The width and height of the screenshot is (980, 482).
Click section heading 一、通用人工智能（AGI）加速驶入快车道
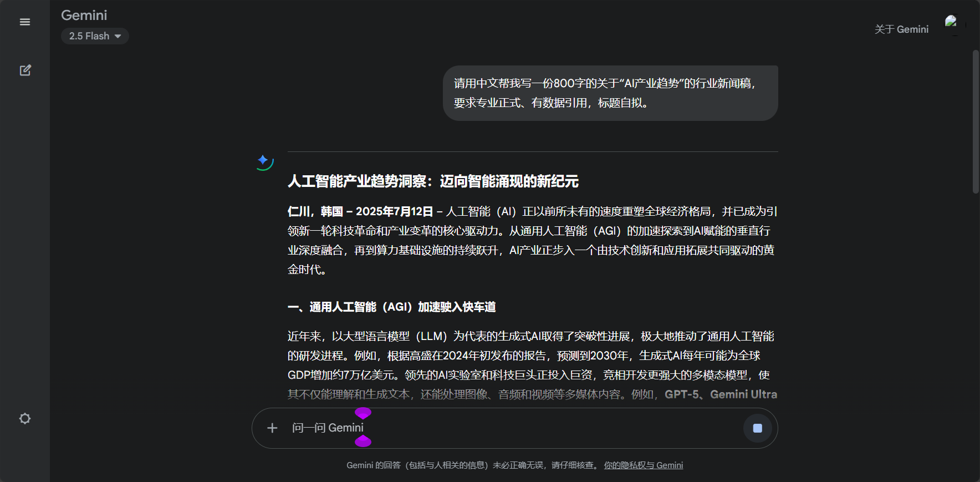(x=391, y=307)
